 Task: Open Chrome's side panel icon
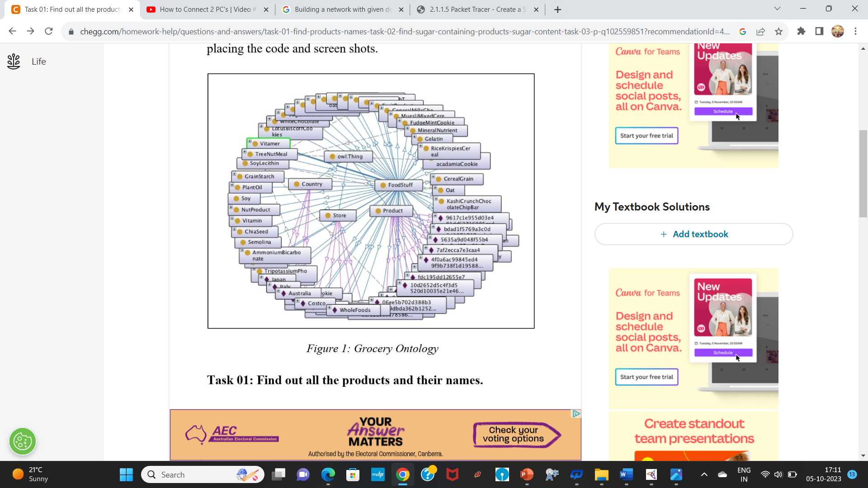click(x=818, y=31)
